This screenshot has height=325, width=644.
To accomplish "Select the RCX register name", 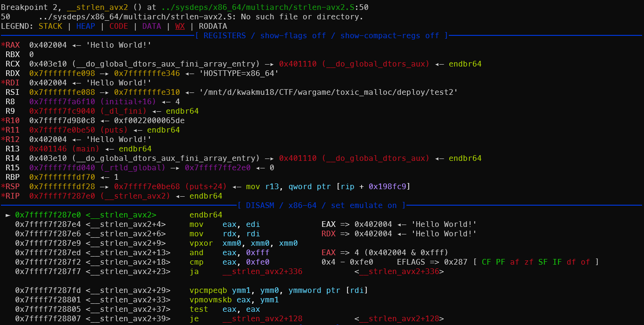I will pos(12,64).
